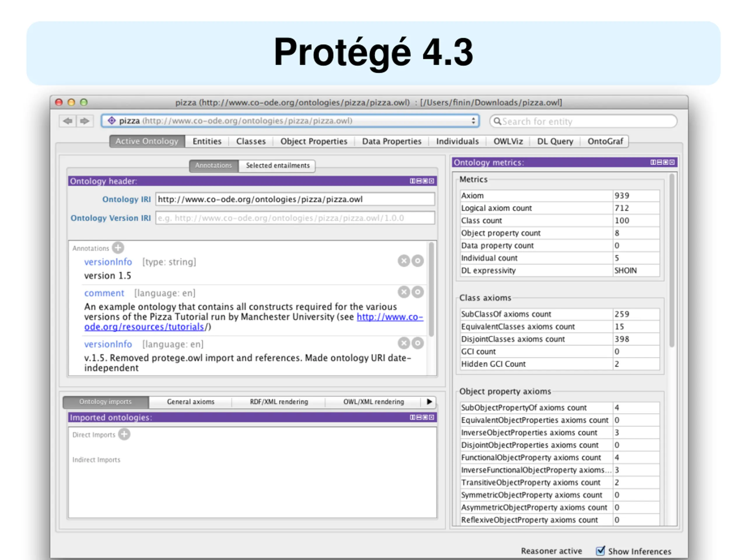The width and height of the screenshot is (747, 560).
Task: Split the Imported ontologies panel horizontally
Action: click(419, 417)
